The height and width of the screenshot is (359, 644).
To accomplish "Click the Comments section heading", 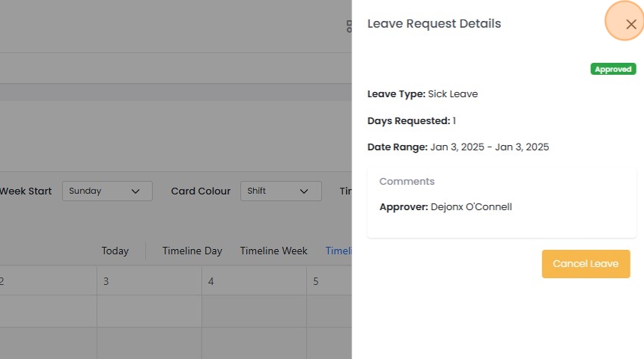I will 407,181.
